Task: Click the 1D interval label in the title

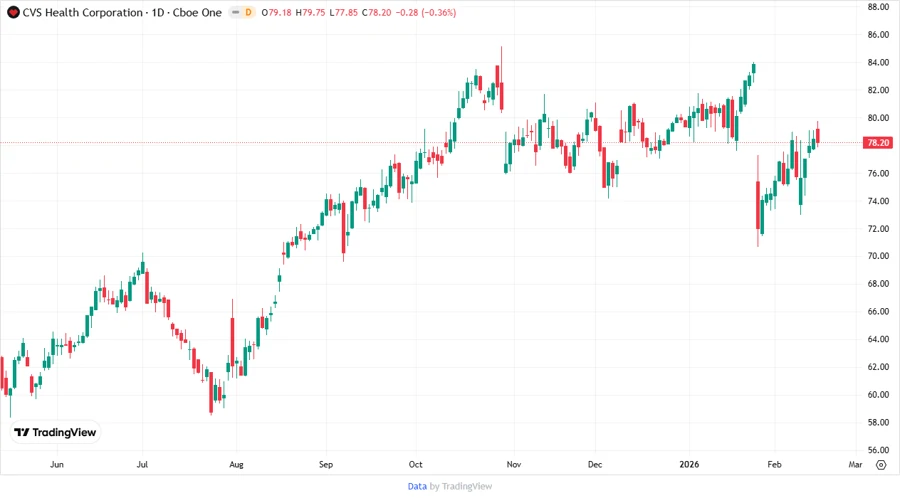Action: point(158,13)
